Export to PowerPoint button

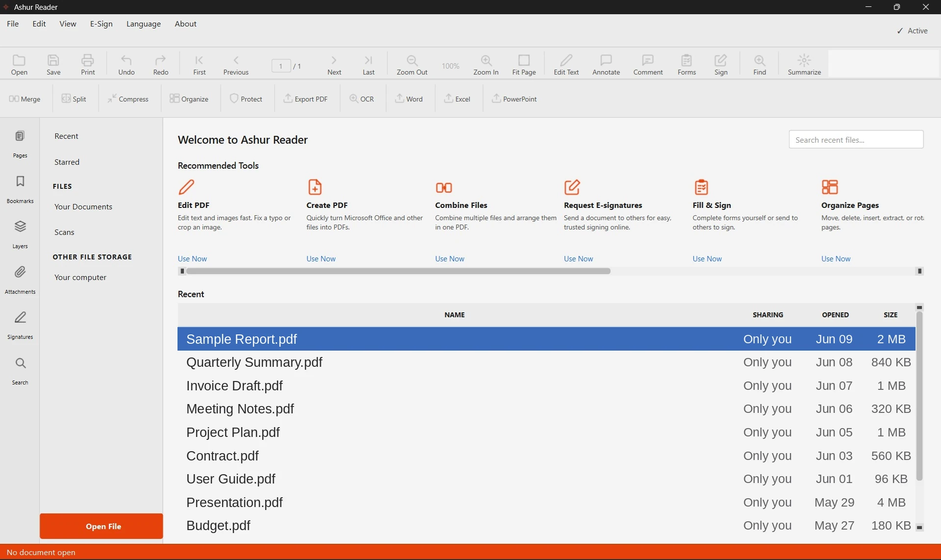(x=514, y=99)
